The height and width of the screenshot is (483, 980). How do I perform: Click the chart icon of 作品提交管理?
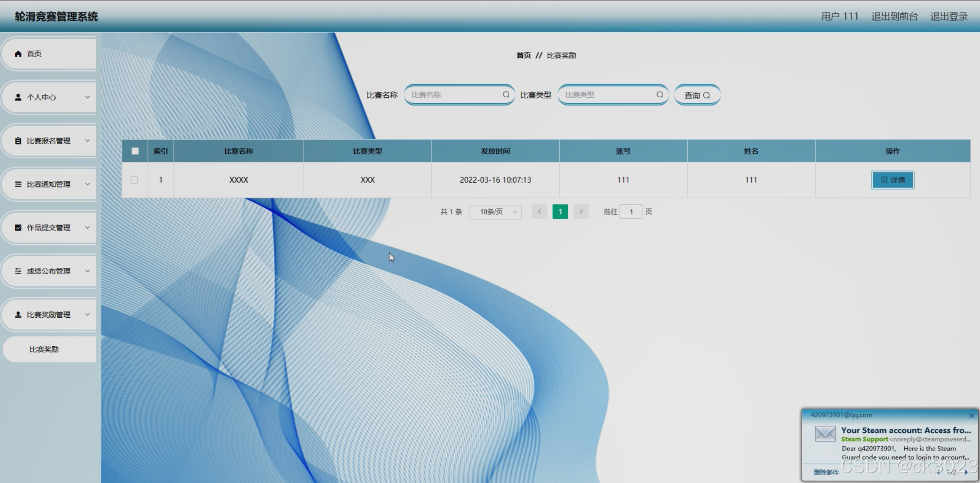point(18,227)
